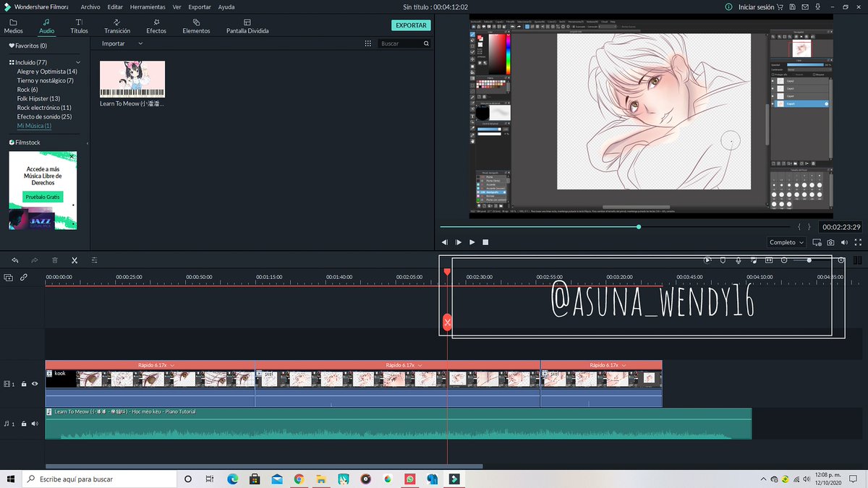
Task: Click the play slow/next frame button
Action: point(459,242)
